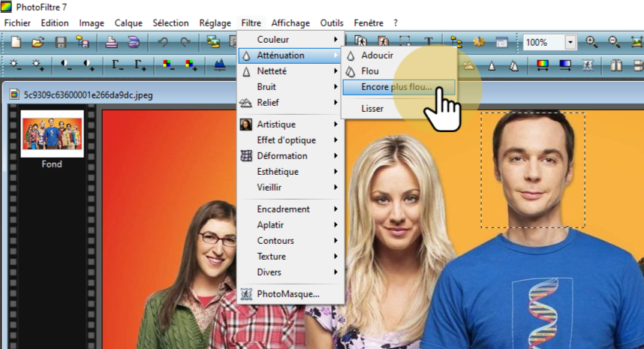This screenshot has height=349, width=644.
Task: Increase contrast with the half-circle plus icon
Action: (x=89, y=65)
